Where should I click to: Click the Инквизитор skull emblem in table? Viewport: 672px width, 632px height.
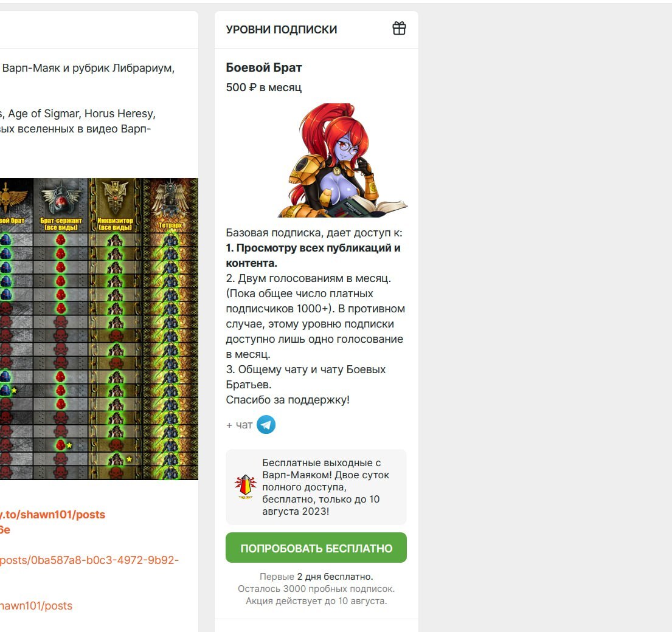point(116,198)
